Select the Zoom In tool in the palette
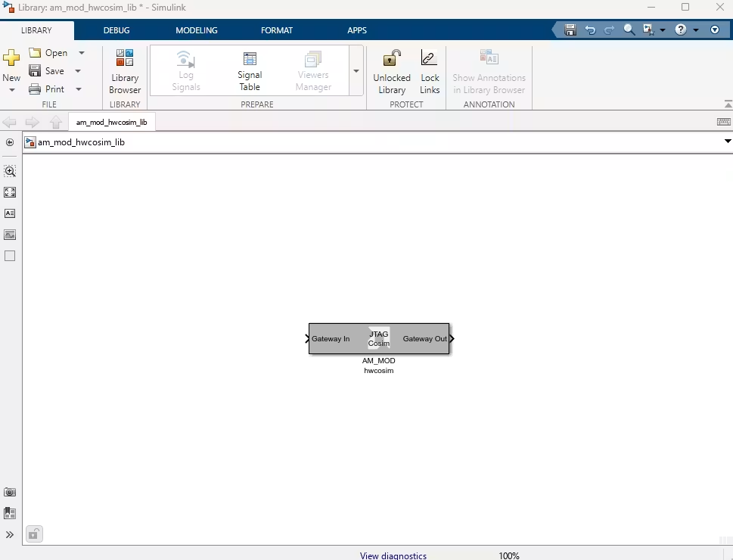The width and height of the screenshot is (733, 560). (x=10, y=171)
